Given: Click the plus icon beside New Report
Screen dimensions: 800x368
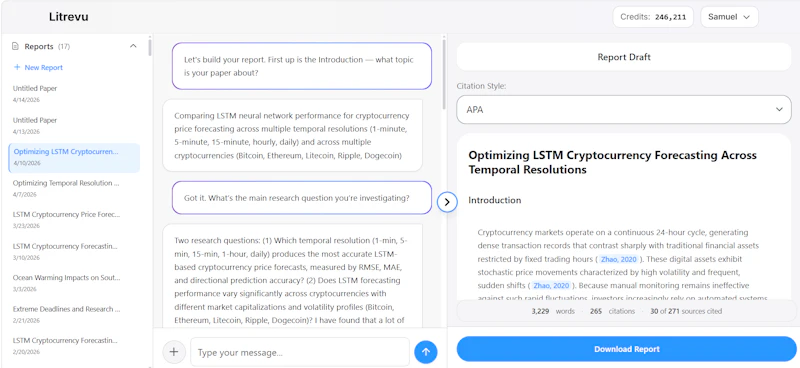Looking at the screenshot, I should click(x=17, y=67).
